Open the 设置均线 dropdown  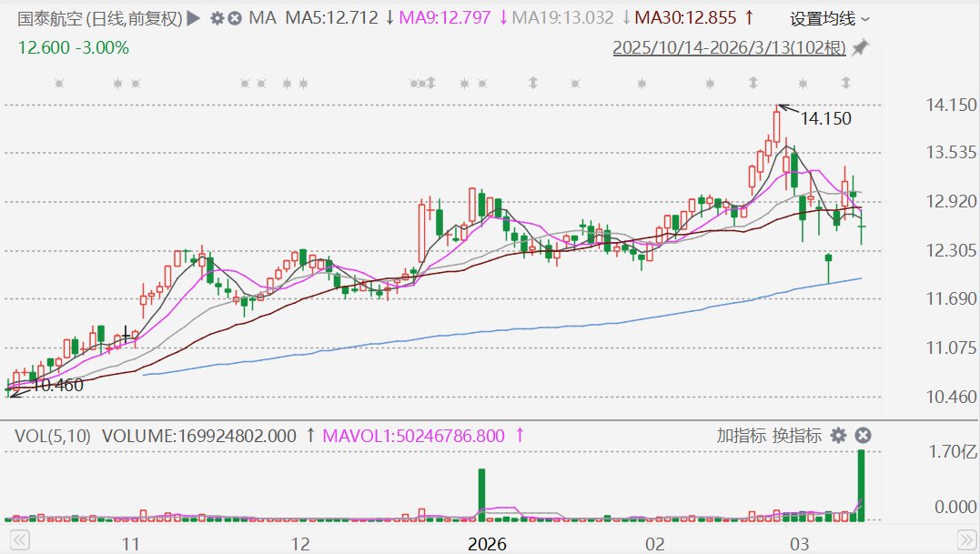pyautogui.click(x=829, y=19)
